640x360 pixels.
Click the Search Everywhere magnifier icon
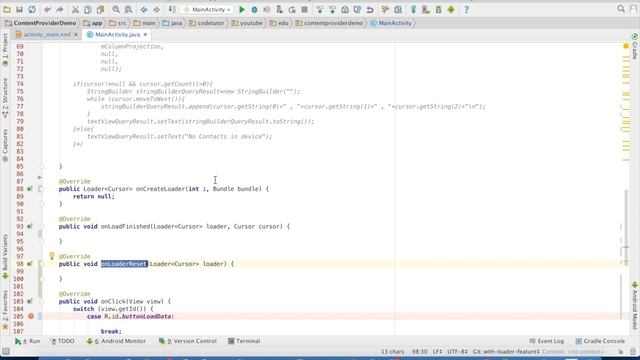(621, 9)
